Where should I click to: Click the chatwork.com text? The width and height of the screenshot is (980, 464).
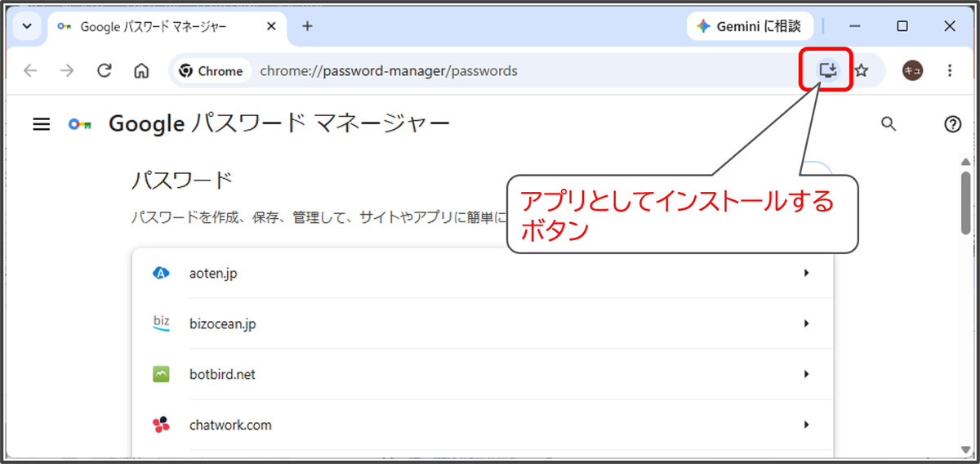[230, 426]
